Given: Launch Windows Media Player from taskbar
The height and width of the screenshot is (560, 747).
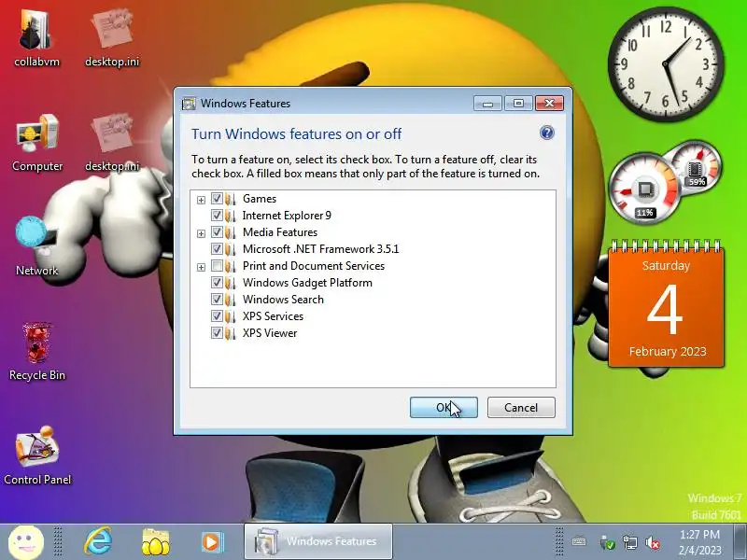Looking at the screenshot, I should (x=211, y=542).
